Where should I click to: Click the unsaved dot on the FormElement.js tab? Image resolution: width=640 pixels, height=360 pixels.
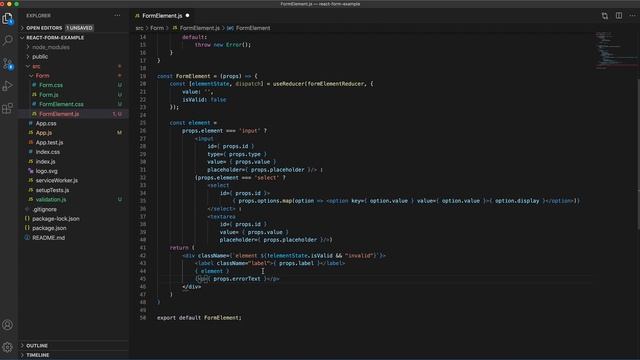[x=188, y=16]
